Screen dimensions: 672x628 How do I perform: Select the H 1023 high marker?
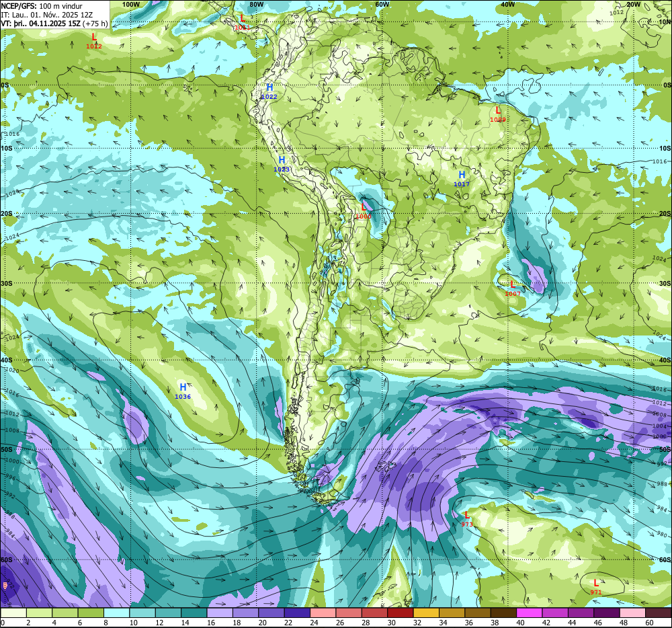(x=282, y=164)
